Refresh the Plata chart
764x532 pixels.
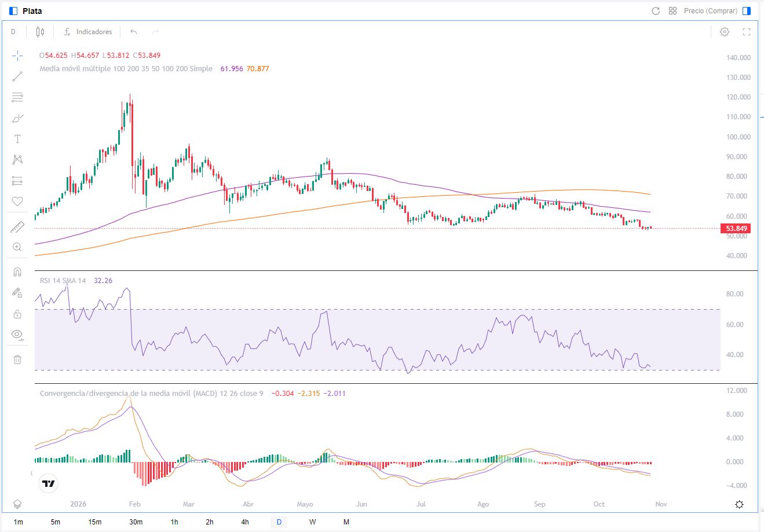tap(656, 11)
